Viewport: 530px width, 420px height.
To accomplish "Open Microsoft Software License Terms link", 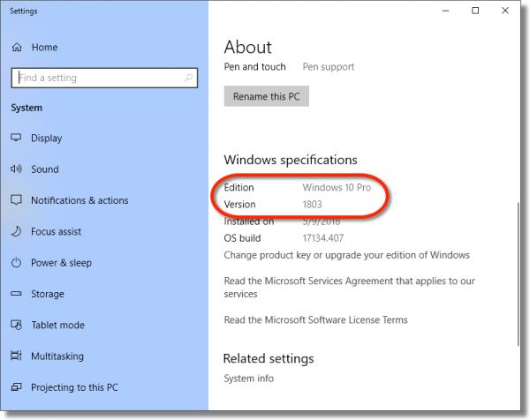I will click(x=315, y=319).
